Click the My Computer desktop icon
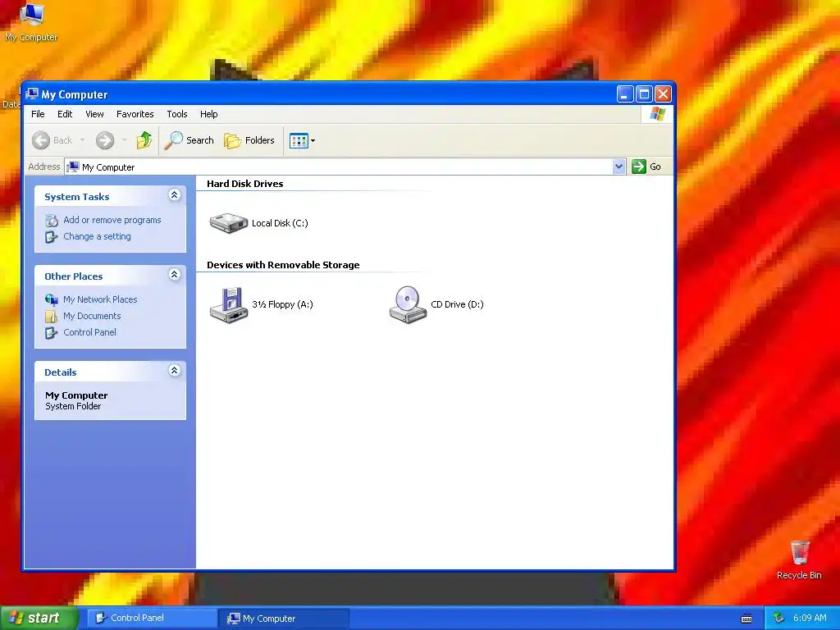Image resolution: width=840 pixels, height=630 pixels. pyautogui.click(x=31, y=22)
